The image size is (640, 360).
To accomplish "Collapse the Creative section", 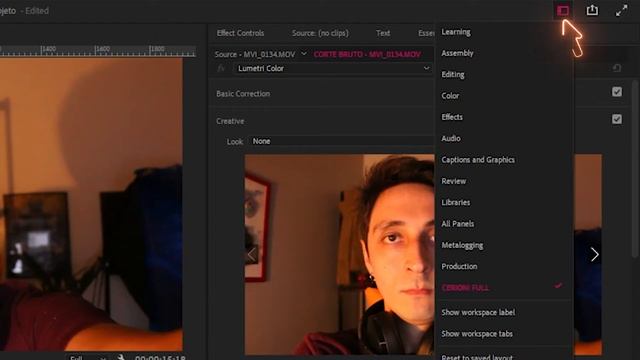I will pos(230,121).
